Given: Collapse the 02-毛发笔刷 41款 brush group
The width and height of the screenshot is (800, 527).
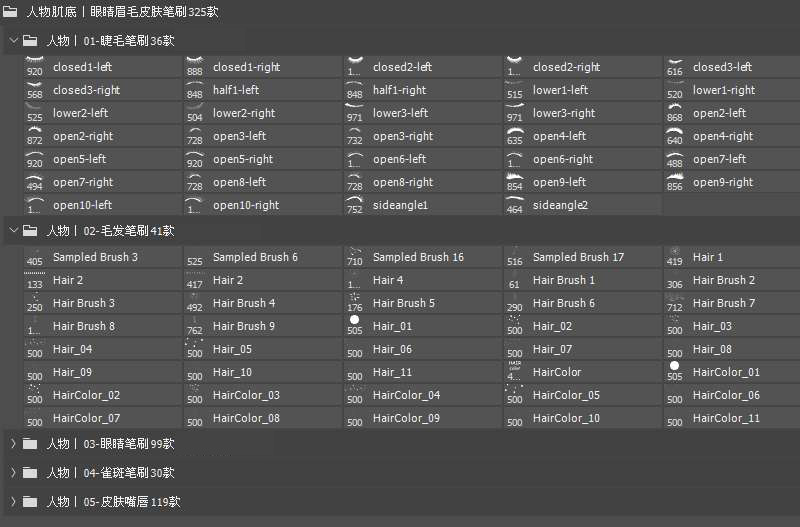Looking at the screenshot, I should click(13, 231).
